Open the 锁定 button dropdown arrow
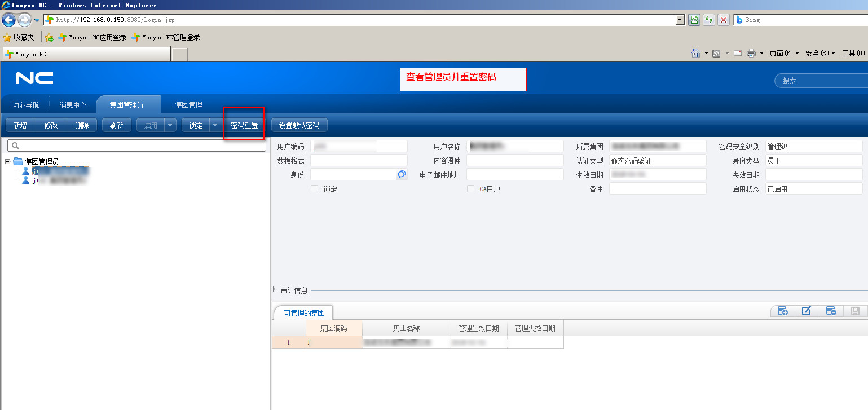Image resolution: width=868 pixels, height=410 pixels. pyautogui.click(x=215, y=125)
